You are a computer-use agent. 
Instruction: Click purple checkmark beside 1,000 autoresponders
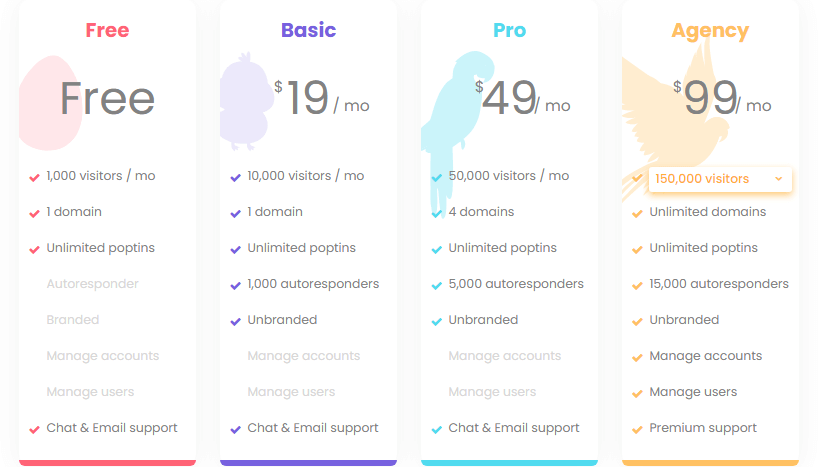236,285
